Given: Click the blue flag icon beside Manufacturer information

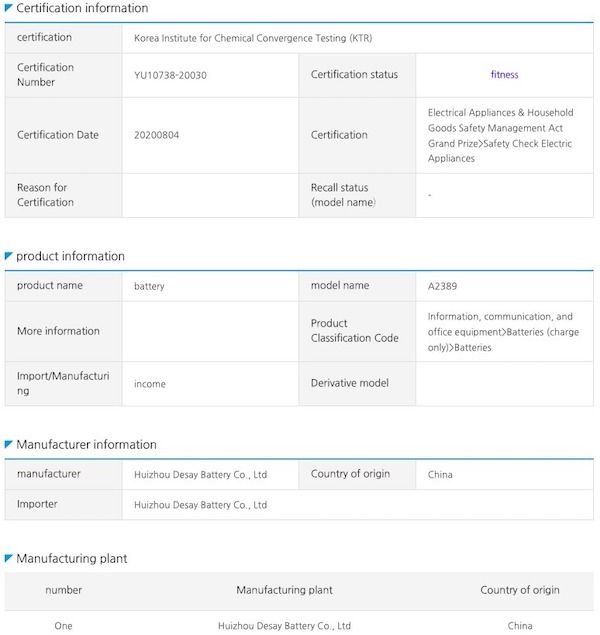Looking at the screenshot, I should click(8, 444).
